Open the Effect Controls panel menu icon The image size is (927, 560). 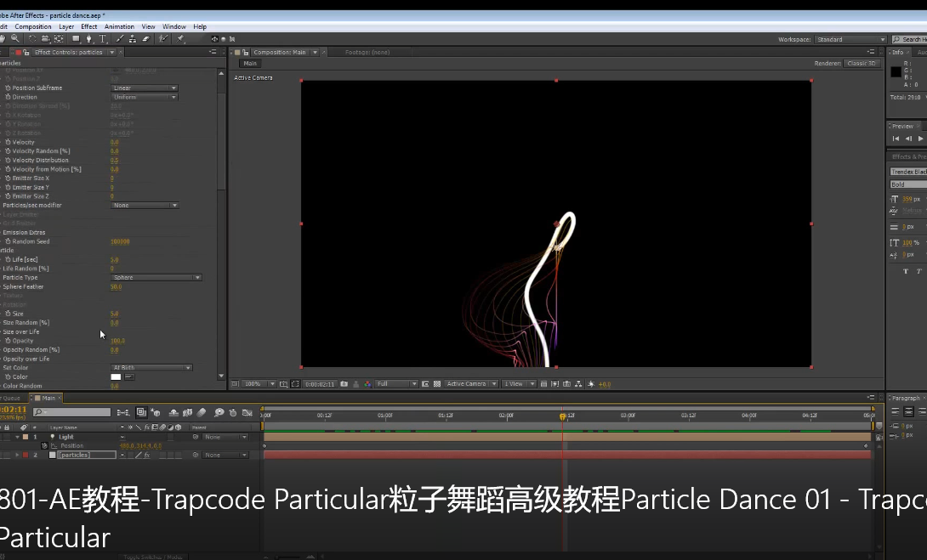pos(213,52)
